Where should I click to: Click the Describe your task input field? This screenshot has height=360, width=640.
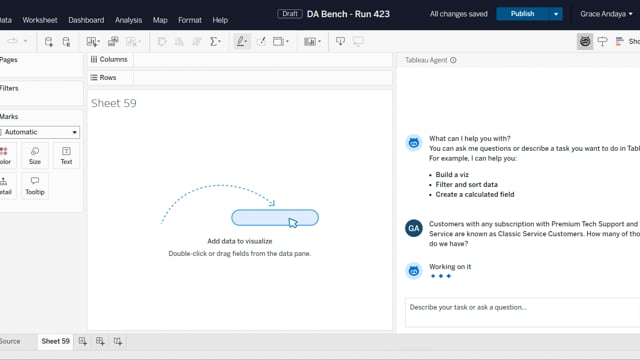[x=522, y=312]
